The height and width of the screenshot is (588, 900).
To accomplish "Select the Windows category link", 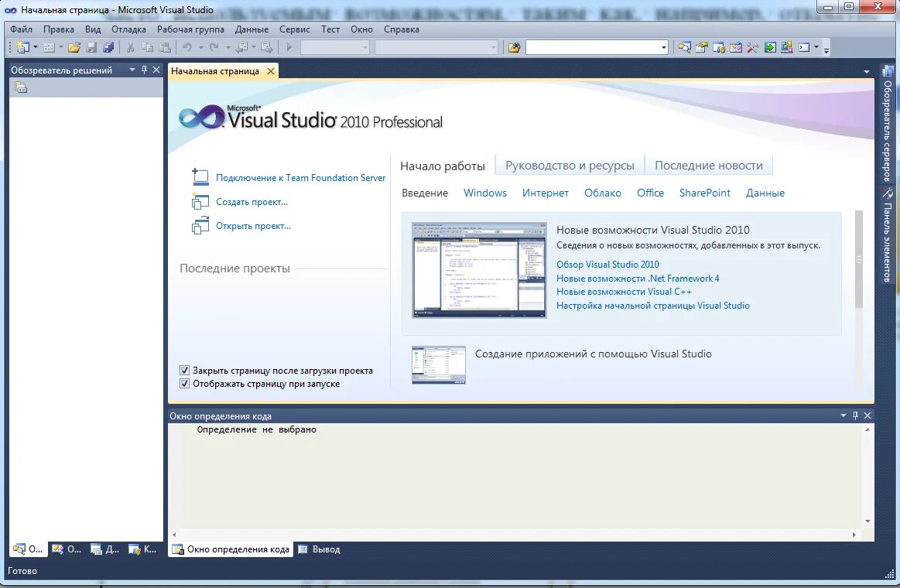I will tap(485, 193).
